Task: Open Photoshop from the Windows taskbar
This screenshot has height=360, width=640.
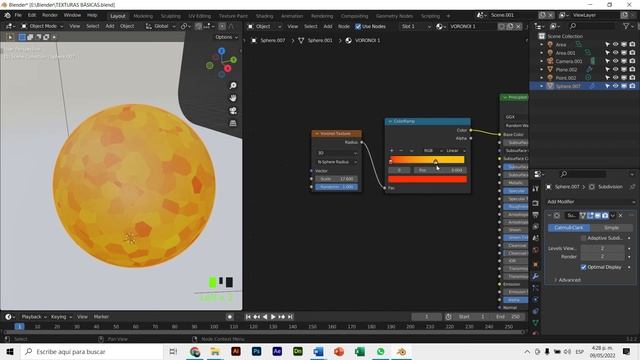Action: tap(256, 351)
